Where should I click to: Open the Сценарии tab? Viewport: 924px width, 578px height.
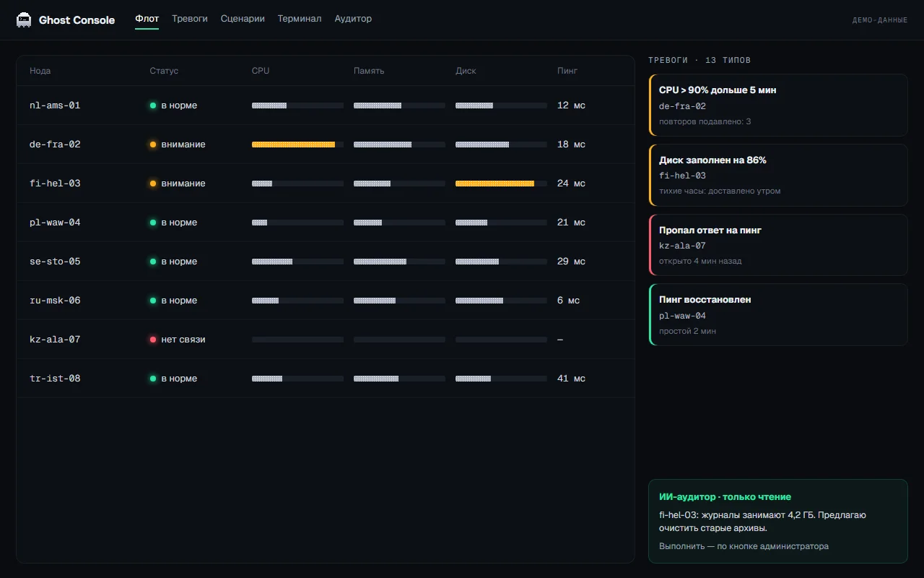(243, 19)
